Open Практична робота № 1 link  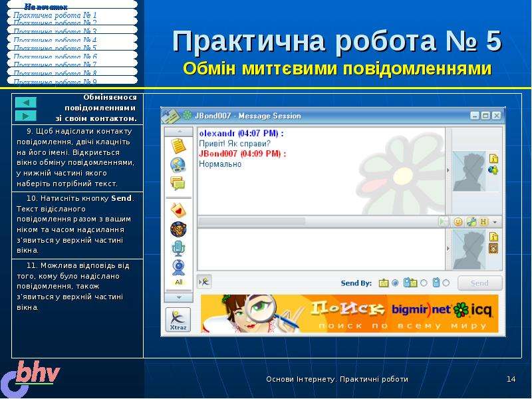pyautogui.click(x=55, y=15)
